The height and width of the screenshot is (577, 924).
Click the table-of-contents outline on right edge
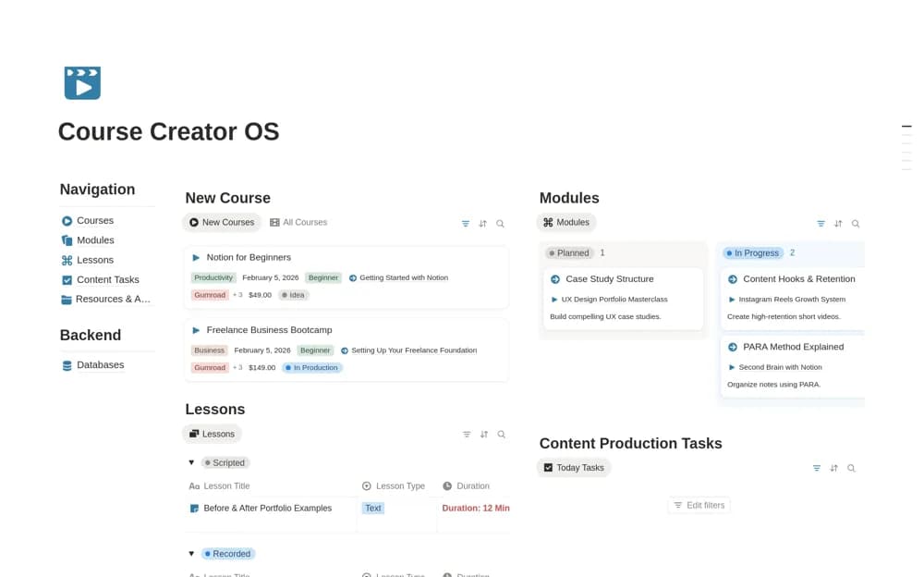coord(907,148)
